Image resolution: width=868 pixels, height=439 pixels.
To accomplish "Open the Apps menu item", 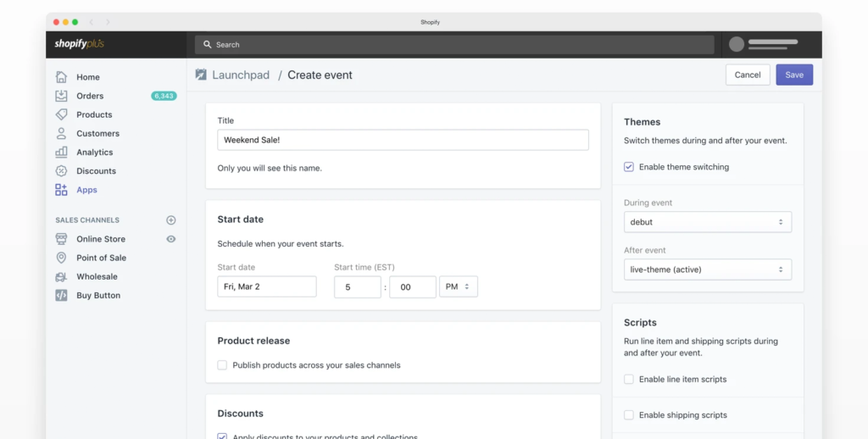I will 87,190.
